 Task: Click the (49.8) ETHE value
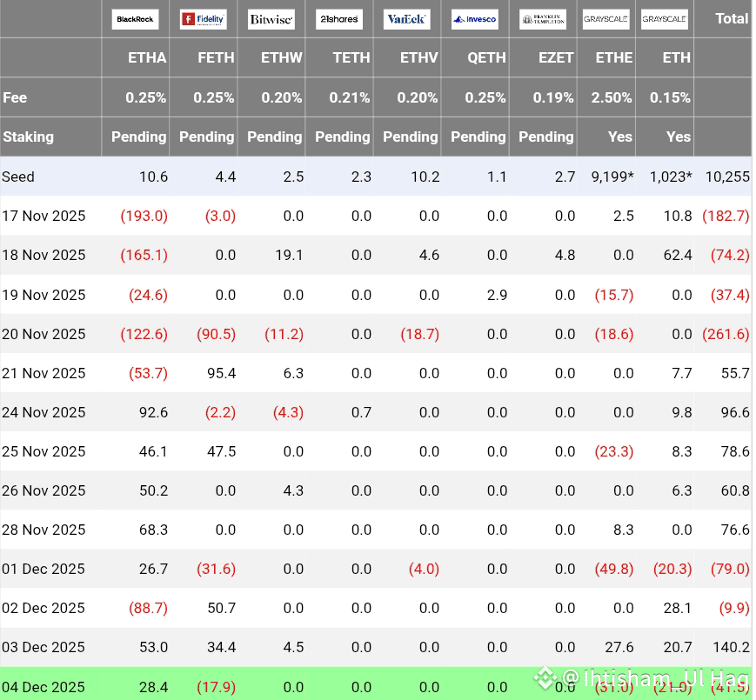(x=614, y=569)
